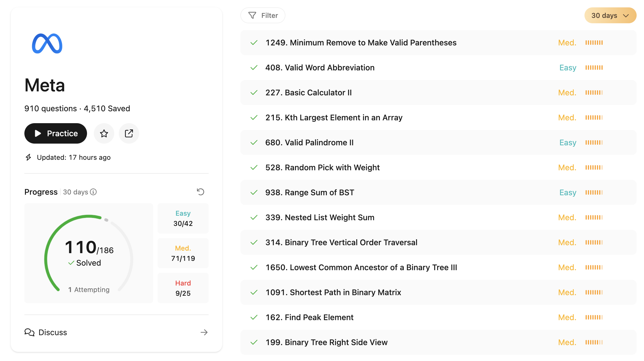The height and width of the screenshot is (361, 644).
Task: Click the Meta infinity logo
Action: pyautogui.click(x=47, y=43)
